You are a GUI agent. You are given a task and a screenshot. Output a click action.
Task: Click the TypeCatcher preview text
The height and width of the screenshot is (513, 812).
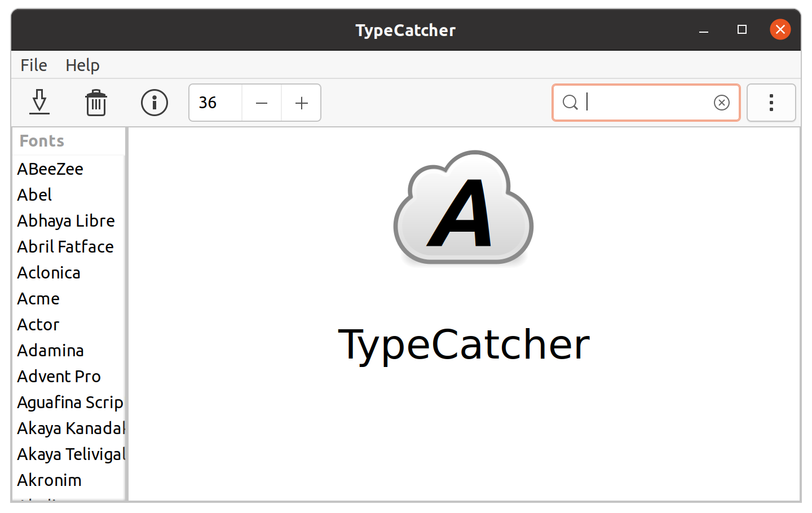(464, 344)
